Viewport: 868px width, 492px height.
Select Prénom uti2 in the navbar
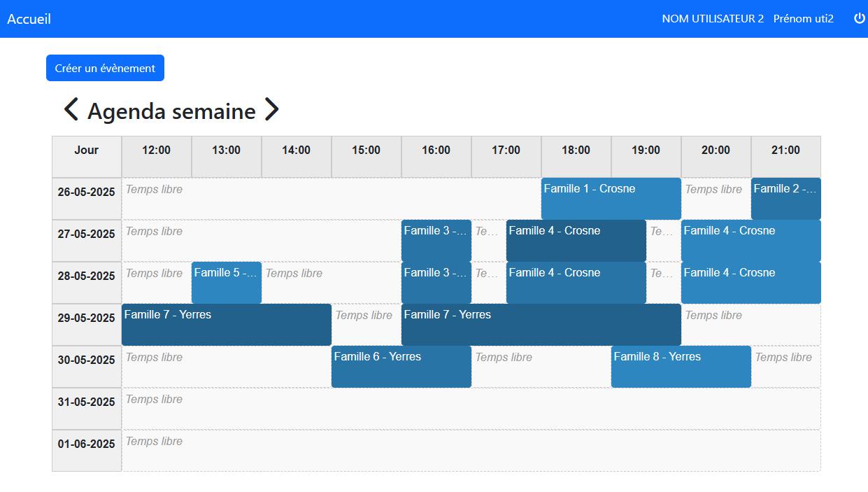(803, 19)
